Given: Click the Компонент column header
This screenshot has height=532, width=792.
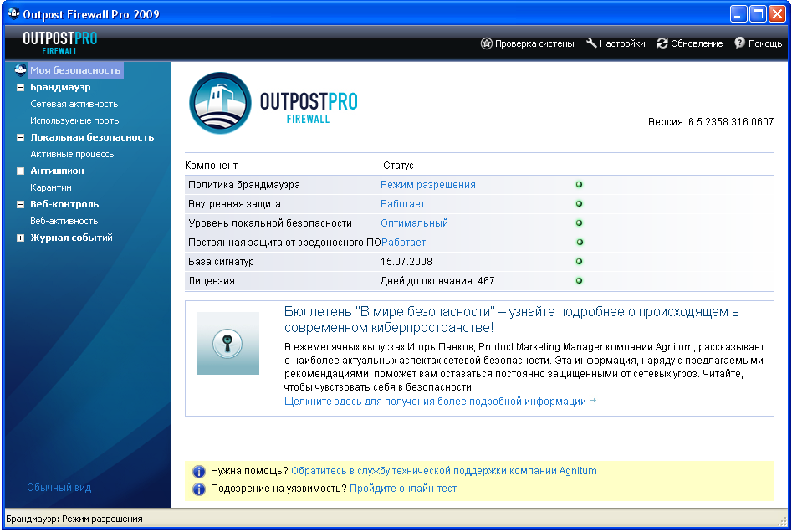Looking at the screenshot, I should point(211,166).
